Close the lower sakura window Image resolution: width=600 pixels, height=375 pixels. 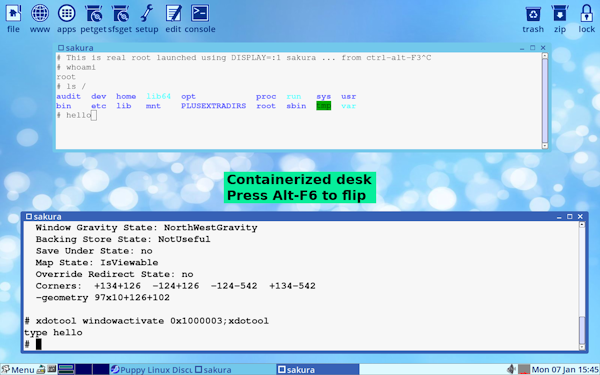[x=580, y=217]
